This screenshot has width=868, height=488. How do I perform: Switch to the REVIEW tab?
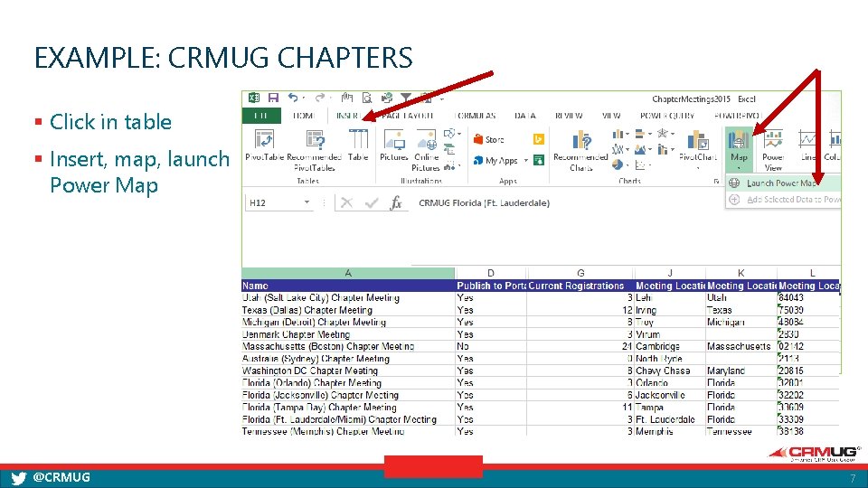point(569,116)
